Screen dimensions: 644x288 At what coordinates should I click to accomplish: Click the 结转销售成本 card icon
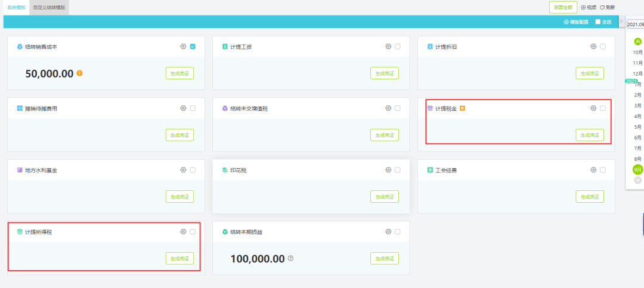tap(19, 47)
